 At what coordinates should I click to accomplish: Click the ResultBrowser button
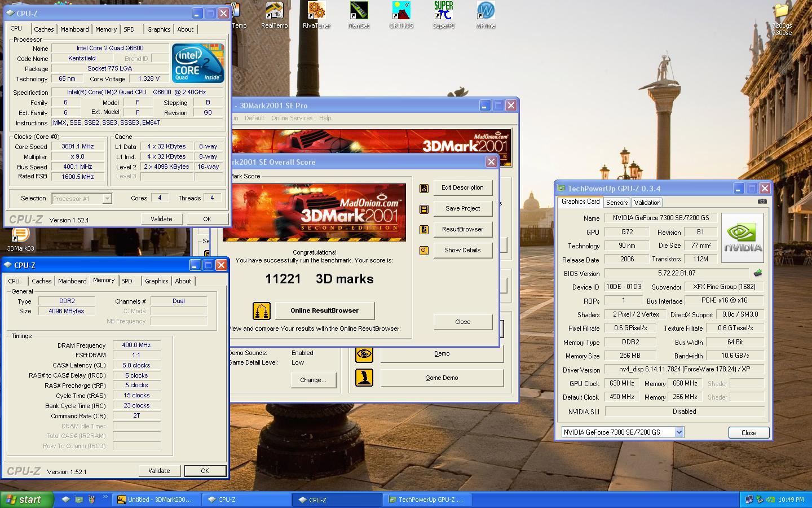[462, 229]
